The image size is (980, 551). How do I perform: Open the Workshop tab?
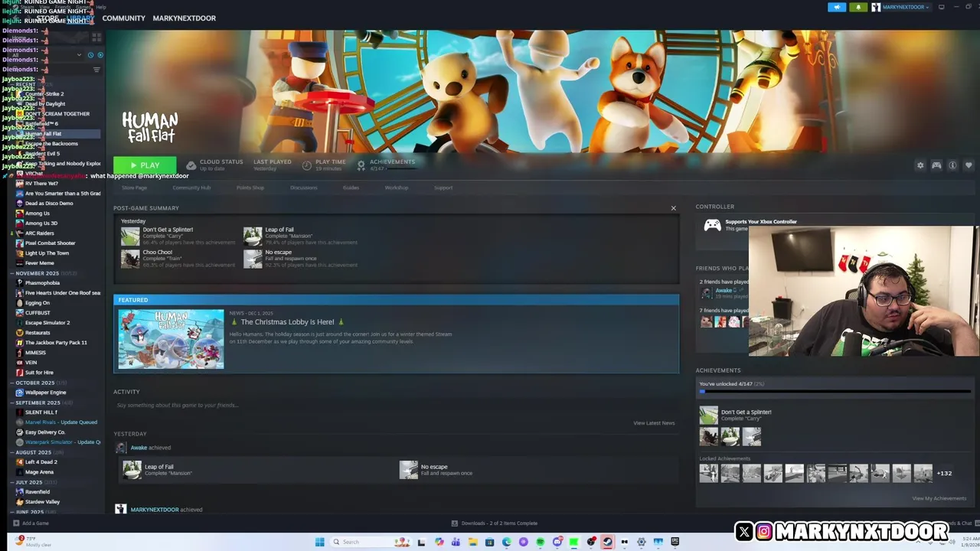pos(397,187)
